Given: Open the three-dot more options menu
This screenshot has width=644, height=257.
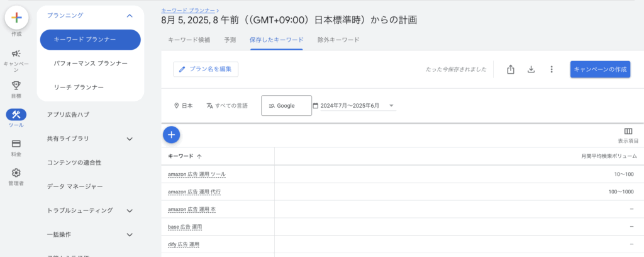Looking at the screenshot, I should tap(552, 69).
